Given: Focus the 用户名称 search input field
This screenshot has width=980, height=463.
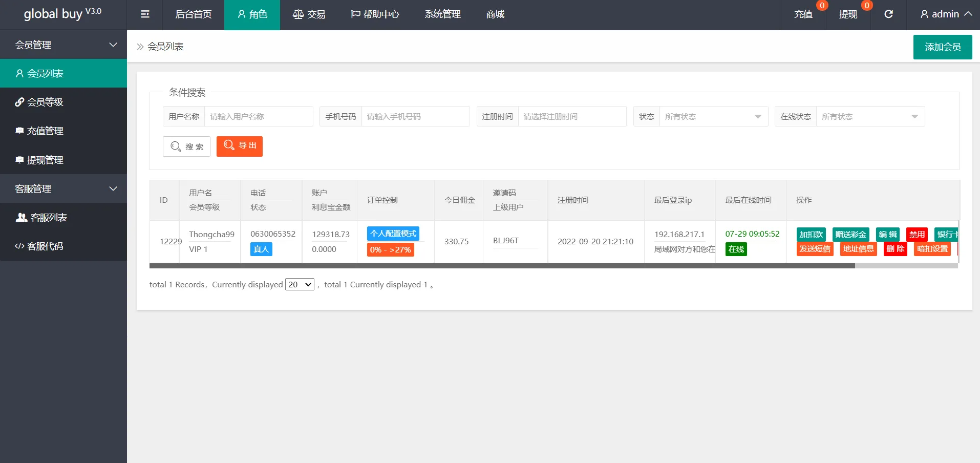Looking at the screenshot, I should pos(258,116).
